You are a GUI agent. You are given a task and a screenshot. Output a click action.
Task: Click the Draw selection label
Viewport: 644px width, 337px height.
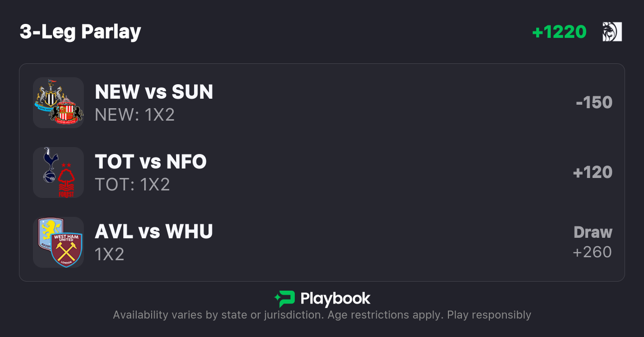tap(593, 232)
